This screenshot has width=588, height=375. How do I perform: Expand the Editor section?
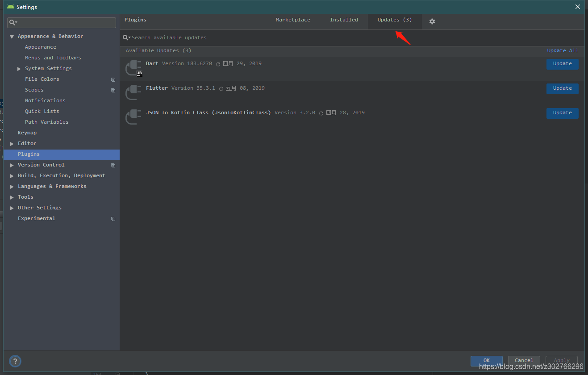coord(12,144)
